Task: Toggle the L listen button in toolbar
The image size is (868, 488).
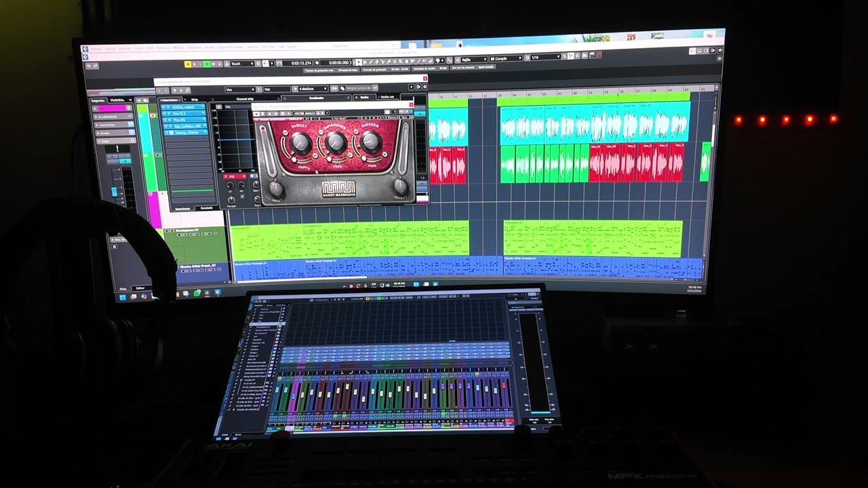Action: pyautogui.click(x=201, y=64)
